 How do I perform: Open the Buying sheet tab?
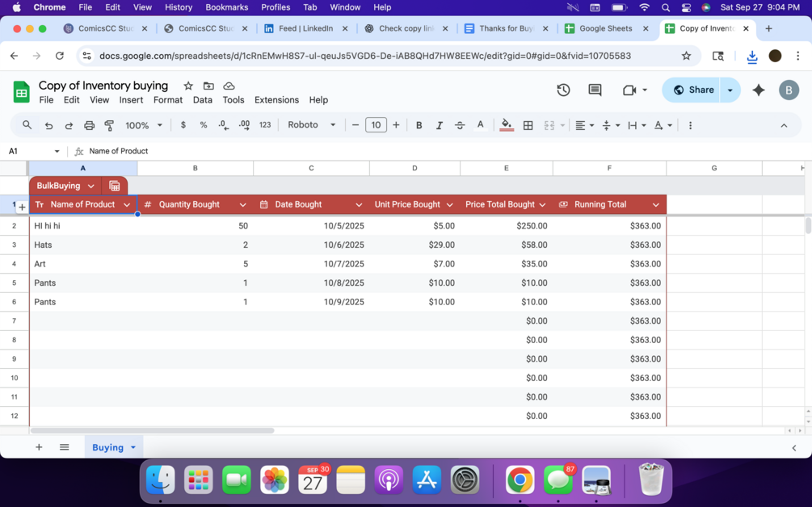(107, 447)
